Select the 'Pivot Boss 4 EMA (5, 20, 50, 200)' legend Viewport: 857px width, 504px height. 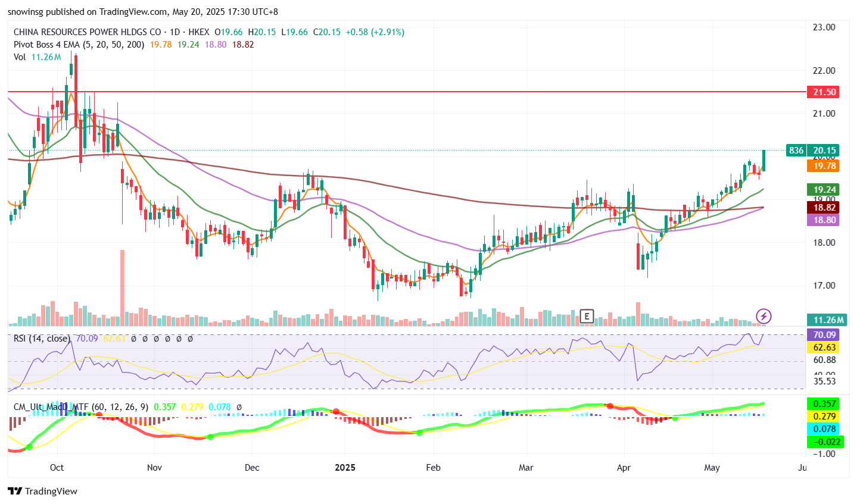79,45
